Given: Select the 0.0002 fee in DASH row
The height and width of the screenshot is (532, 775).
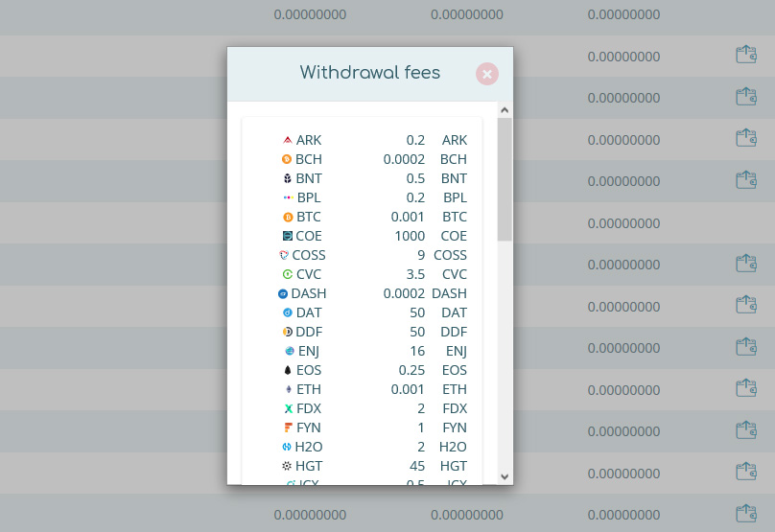Looking at the screenshot, I should (404, 293).
